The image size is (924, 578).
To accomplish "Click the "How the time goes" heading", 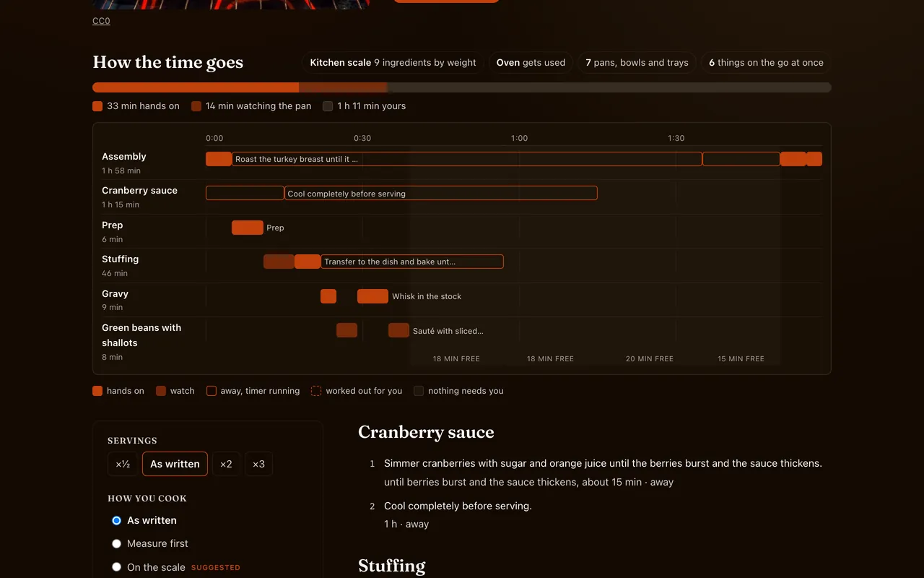I will tap(167, 62).
